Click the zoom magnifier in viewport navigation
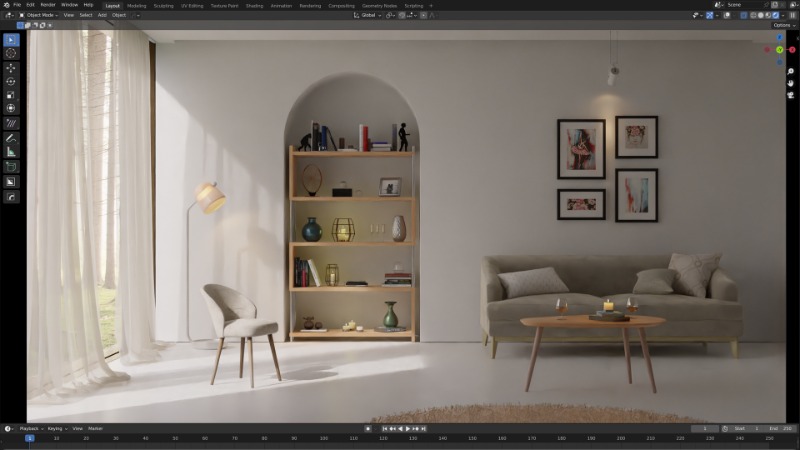 tap(790, 71)
